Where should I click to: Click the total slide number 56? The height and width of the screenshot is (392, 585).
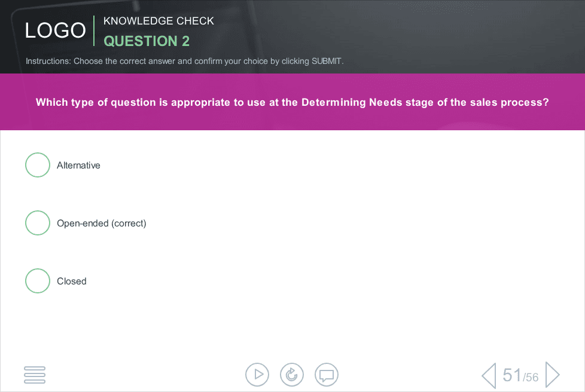click(x=531, y=378)
